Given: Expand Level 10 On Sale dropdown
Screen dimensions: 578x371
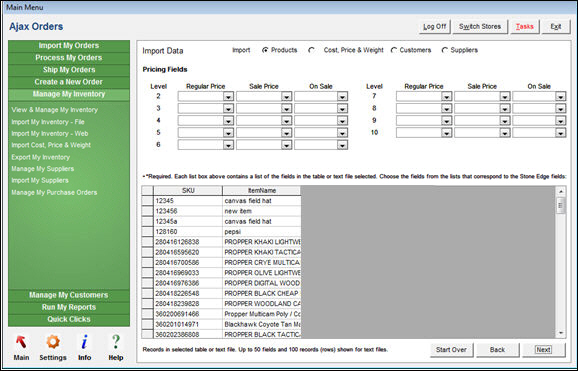Looking at the screenshot, I should (560, 133).
